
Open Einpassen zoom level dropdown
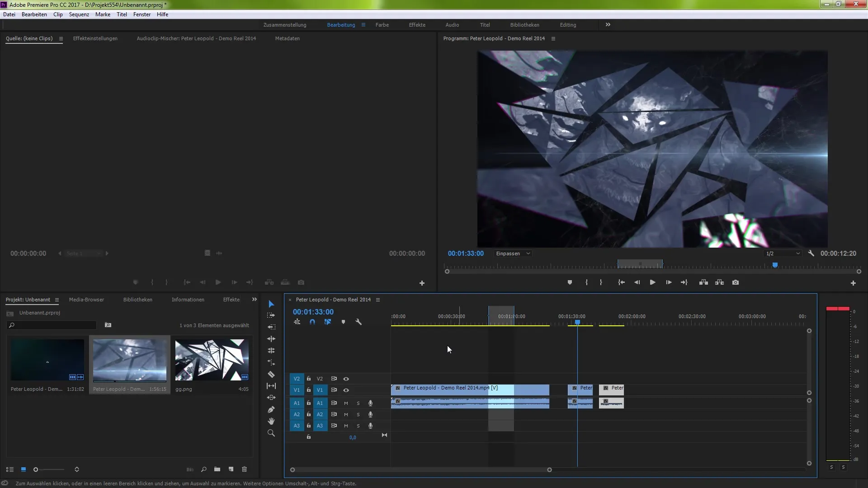513,253
